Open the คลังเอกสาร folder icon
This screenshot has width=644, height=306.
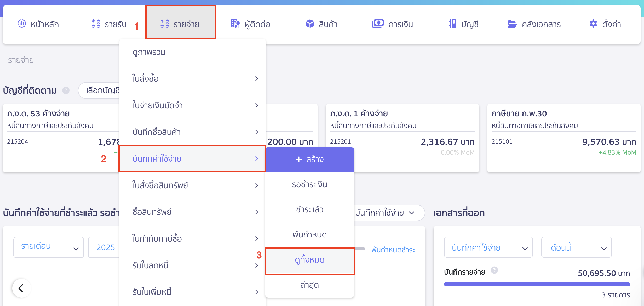pos(512,24)
